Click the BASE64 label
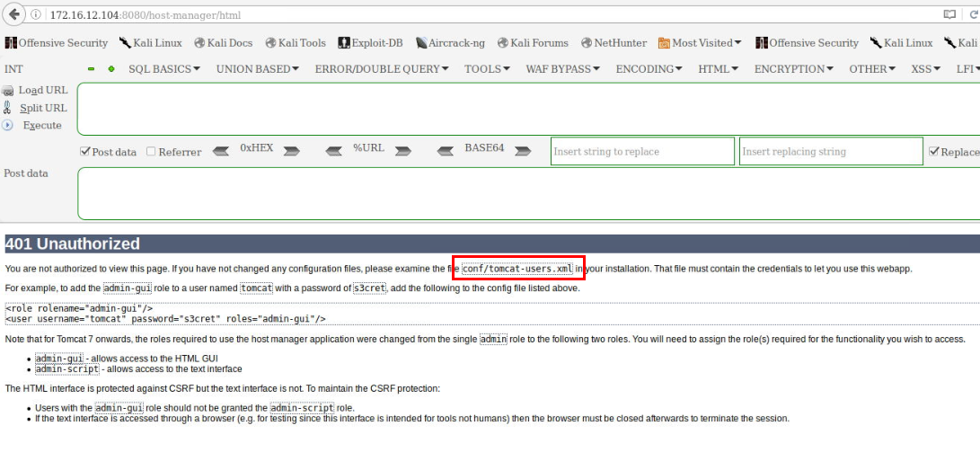This screenshot has width=980, height=452. tap(484, 148)
